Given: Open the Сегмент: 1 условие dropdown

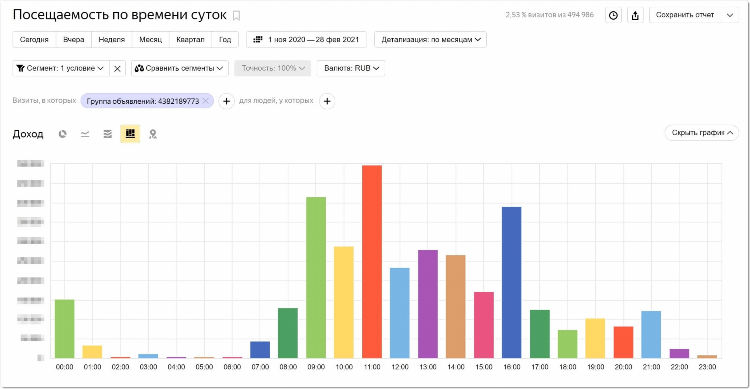Looking at the screenshot, I should pyautogui.click(x=61, y=68).
